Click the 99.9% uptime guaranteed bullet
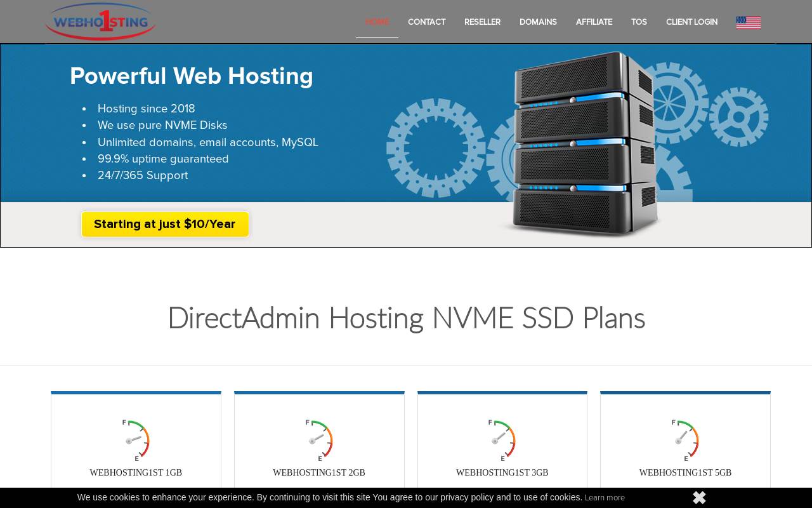This screenshot has width=812, height=508. 163,159
